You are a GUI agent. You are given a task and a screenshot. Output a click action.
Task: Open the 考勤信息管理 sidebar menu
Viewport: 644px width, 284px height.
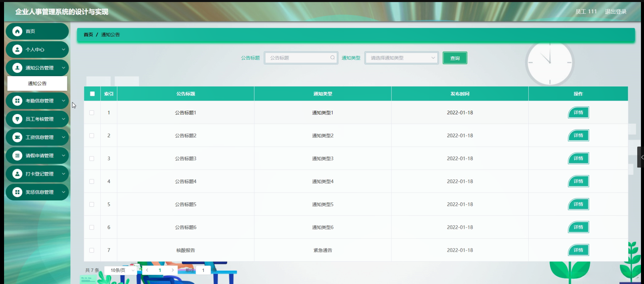37,101
